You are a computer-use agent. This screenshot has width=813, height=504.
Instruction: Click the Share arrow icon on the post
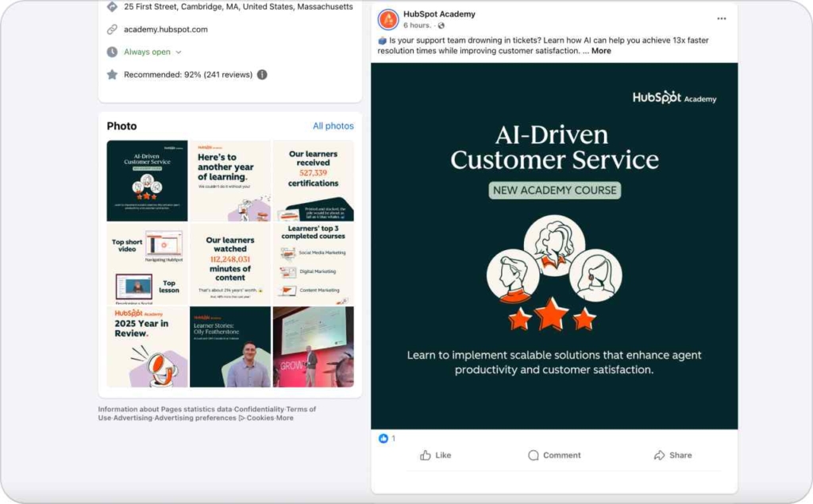657,455
